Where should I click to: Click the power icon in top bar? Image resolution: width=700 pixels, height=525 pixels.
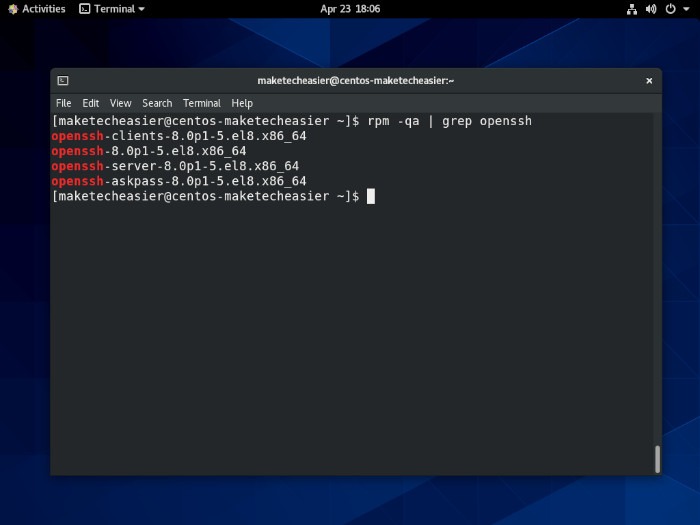click(671, 9)
